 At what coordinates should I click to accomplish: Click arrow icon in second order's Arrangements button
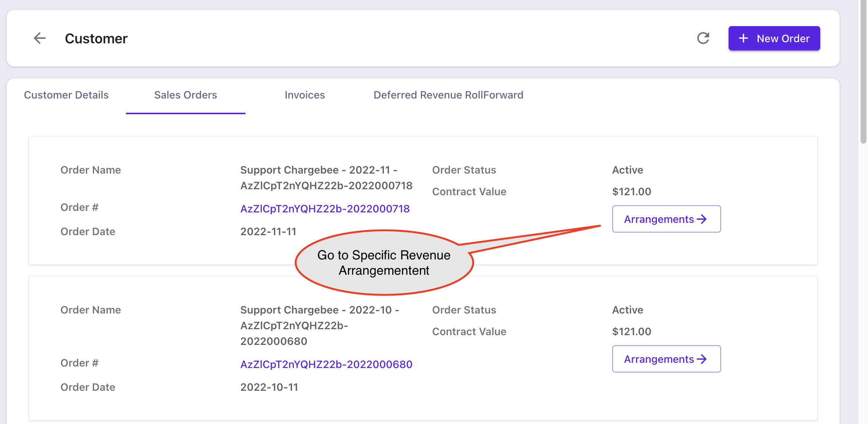(702, 359)
